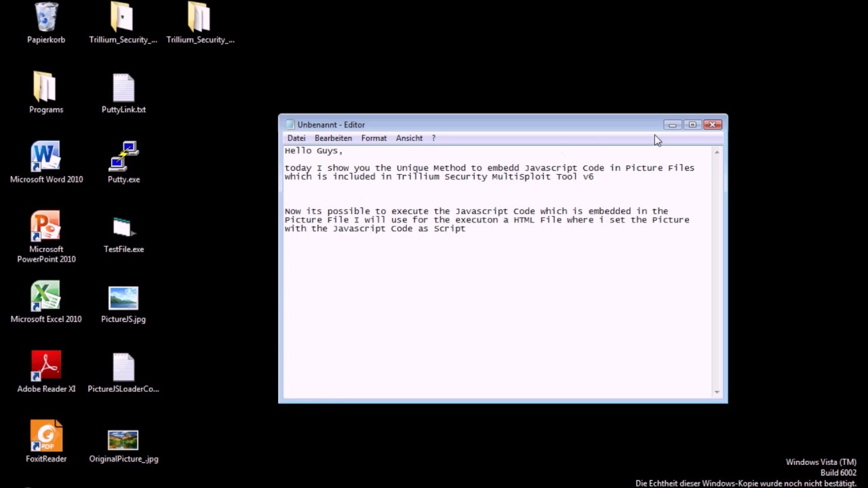Click the scrollbar up arrow in Editor
Image resolution: width=868 pixels, height=488 pixels.
(x=717, y=152)
